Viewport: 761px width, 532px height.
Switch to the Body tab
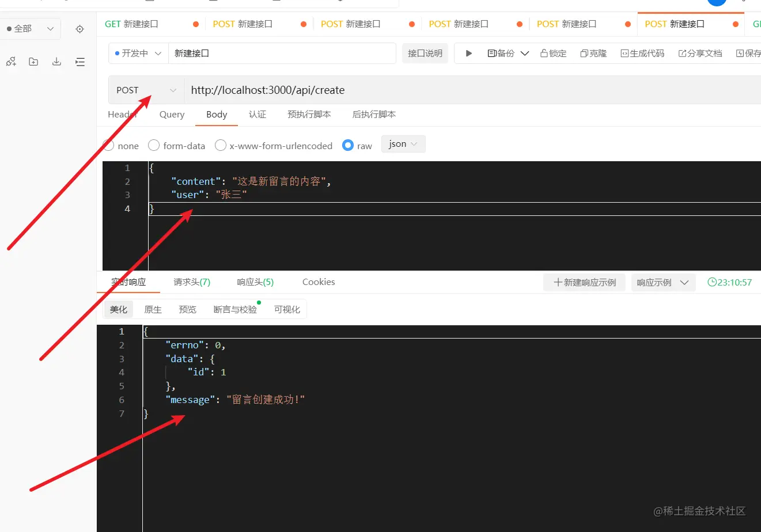pyautogui.click(x=217, y=114)
